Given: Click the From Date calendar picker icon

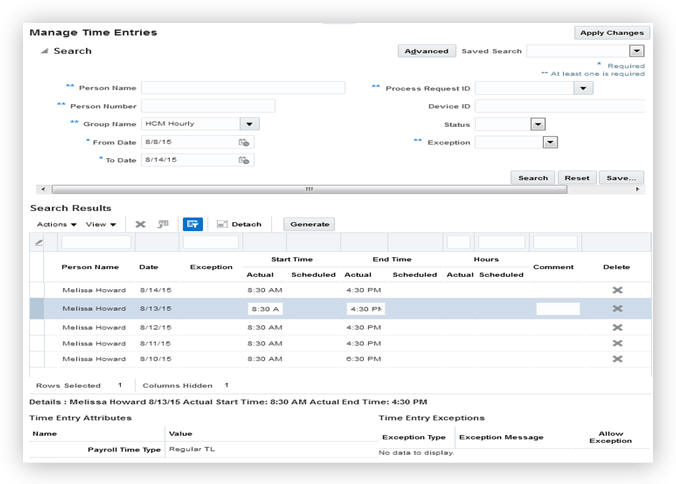Looking at the screenshot, I should point(243,142).
